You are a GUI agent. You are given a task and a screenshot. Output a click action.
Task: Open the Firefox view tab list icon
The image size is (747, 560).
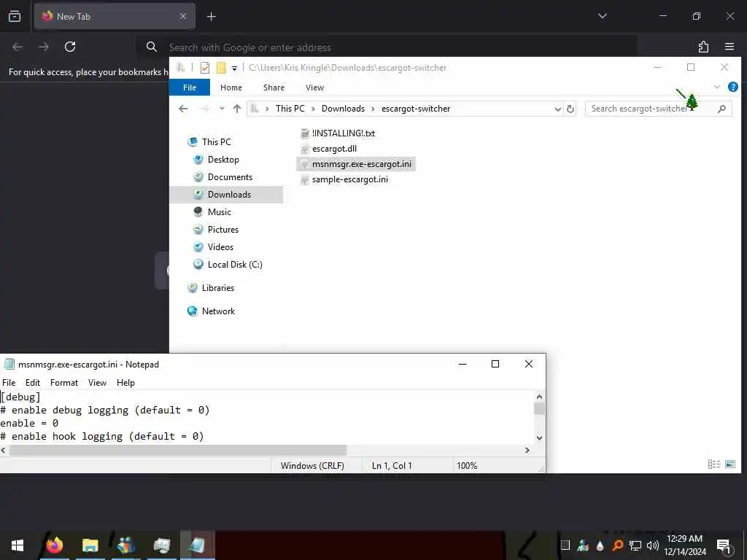coord(15,16)
